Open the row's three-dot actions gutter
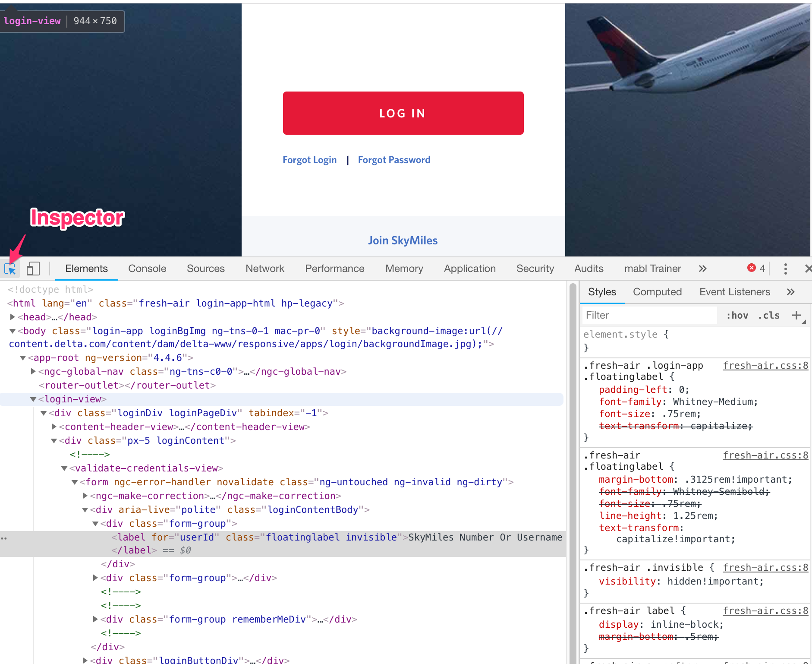 tap(4, 538)
